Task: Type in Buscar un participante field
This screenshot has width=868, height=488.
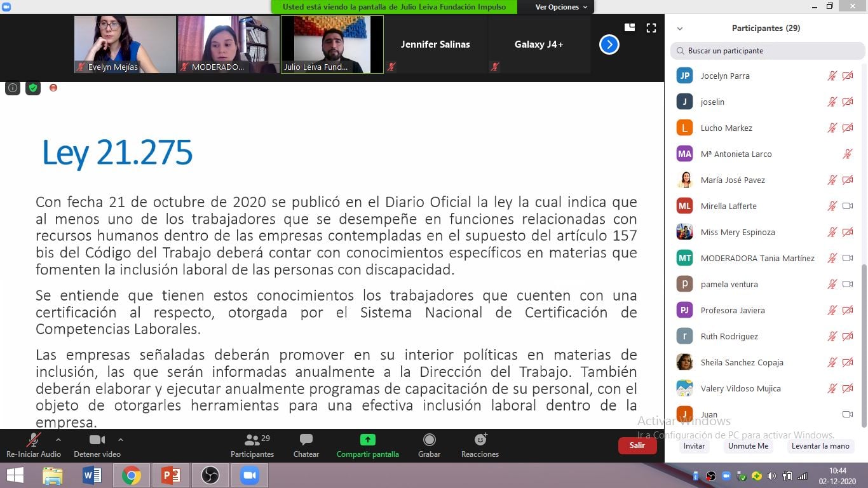Action: 768,51
